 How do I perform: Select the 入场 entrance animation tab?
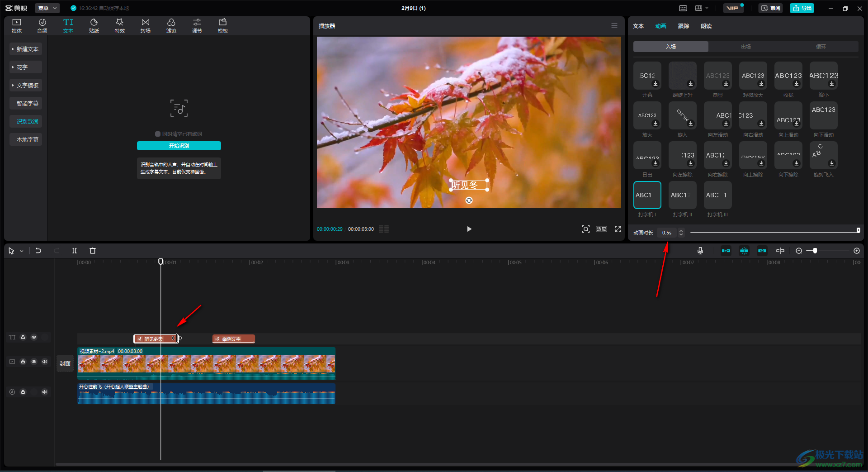click(671, 47)
